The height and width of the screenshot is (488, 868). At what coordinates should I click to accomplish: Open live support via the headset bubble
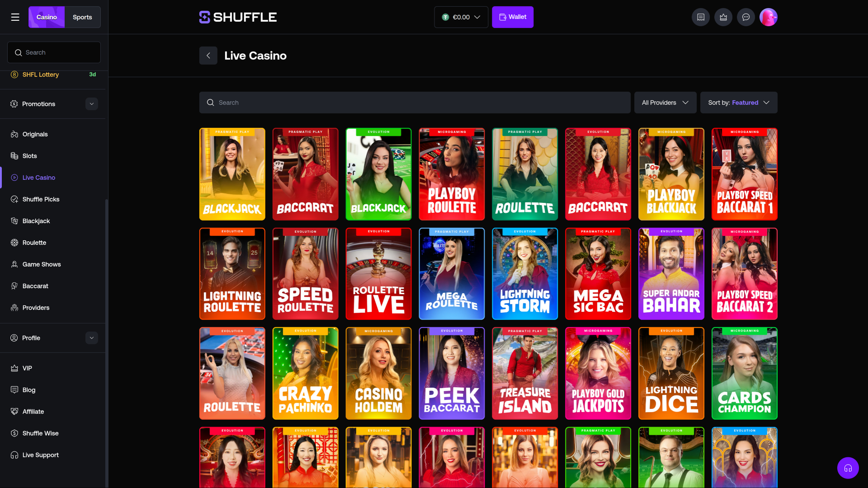point(848,468)
